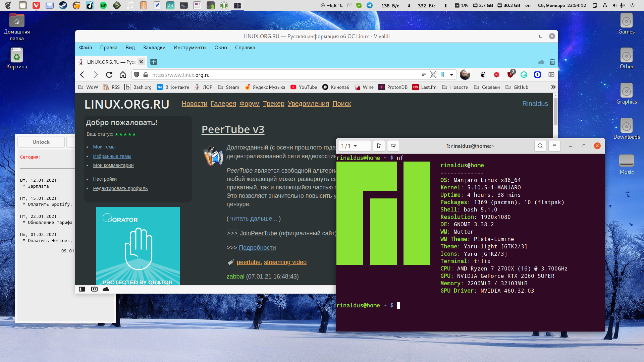Viewport: 644px width, 362px height.
Task: Reload the linux.org.ru page
Action: click(109, 74)
